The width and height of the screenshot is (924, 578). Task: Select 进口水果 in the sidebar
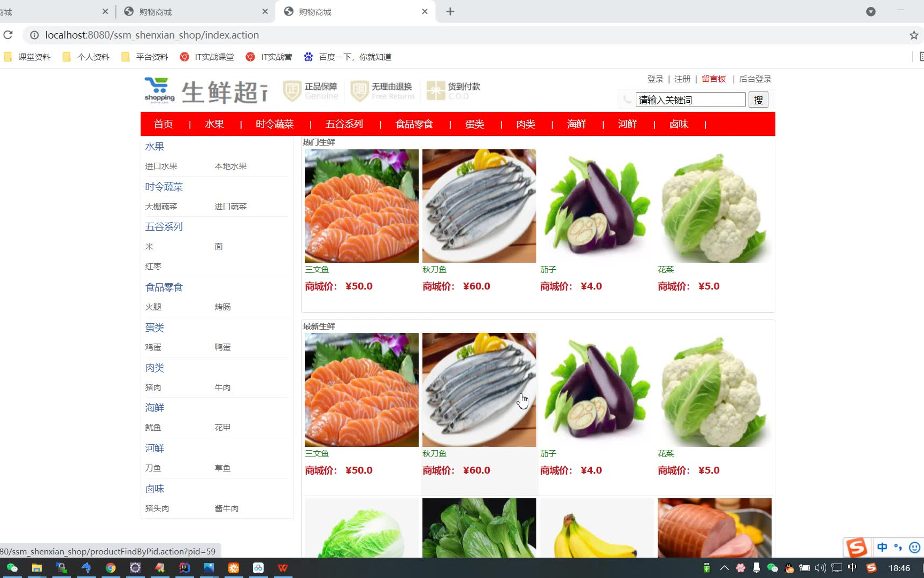(161, 166)
